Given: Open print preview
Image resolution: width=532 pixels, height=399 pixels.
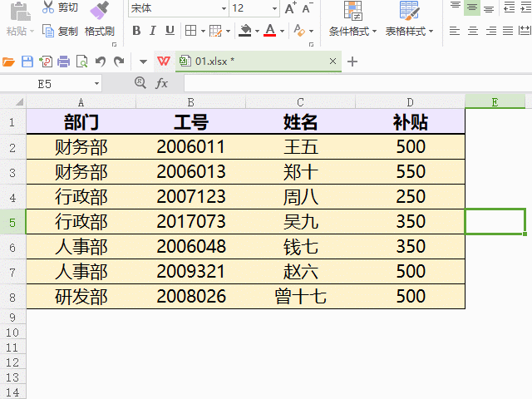Looking at the screenshot, I should (x=81, y=62).
